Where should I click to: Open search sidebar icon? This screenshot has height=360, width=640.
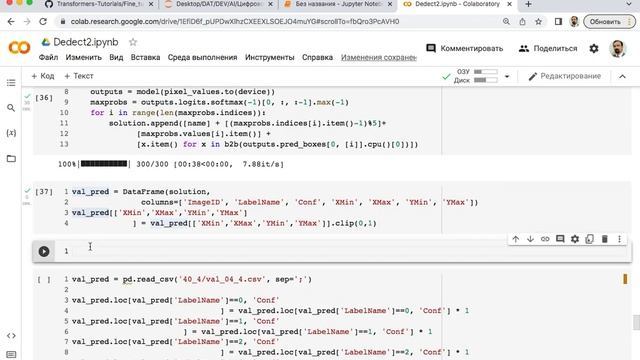click(11, 108)
